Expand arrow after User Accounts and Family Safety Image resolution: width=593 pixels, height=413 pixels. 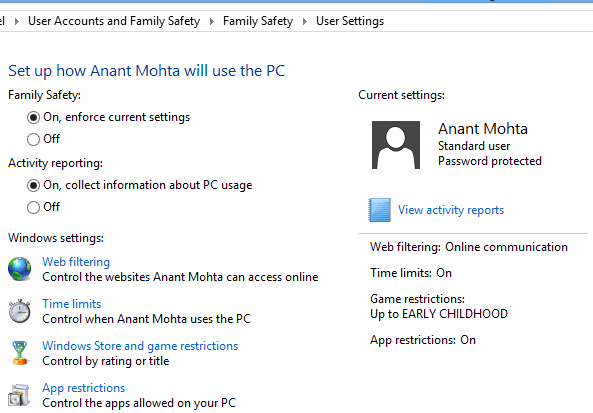[x=212, y=22]
